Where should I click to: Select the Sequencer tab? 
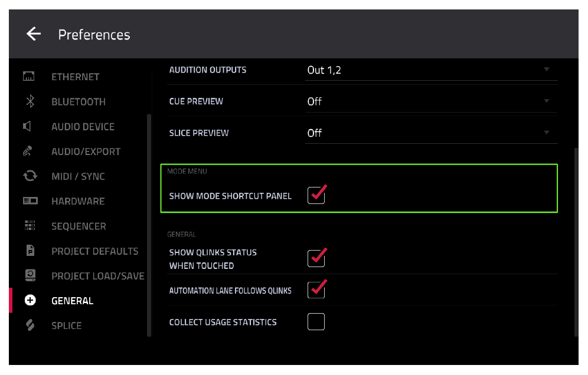[x=79, y=226]
